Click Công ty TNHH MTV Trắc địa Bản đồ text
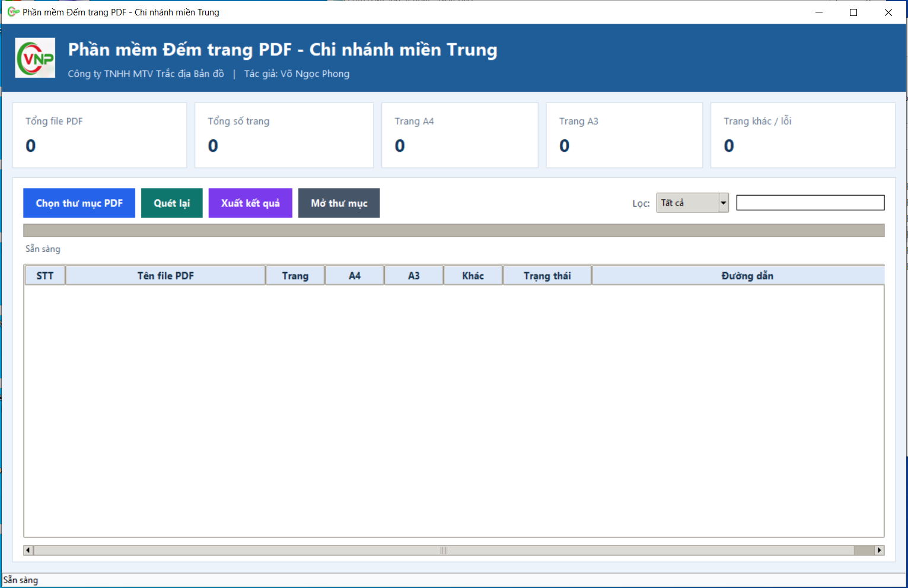This screenshot has height=588, width=908. (x=146, y=73)
